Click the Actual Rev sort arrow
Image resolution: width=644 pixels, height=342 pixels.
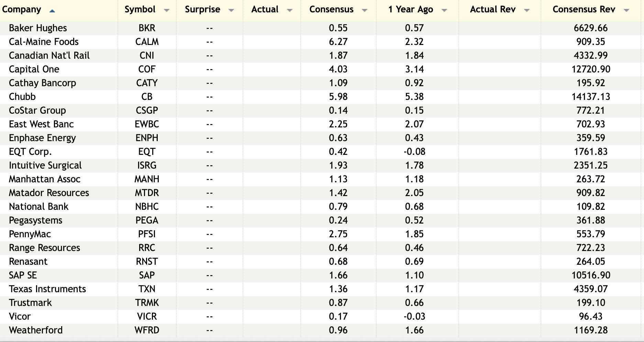click(526, 11)
